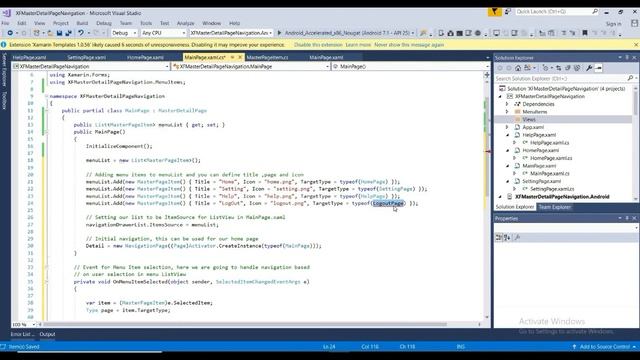Click Never show this message again
Image resolution: width=640 pixels, height=360 pixels.
coord(409,45)
